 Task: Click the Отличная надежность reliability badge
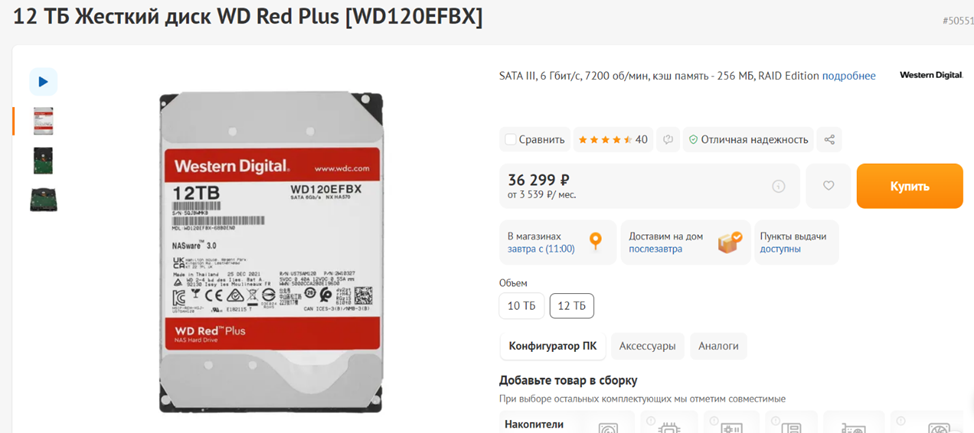[x=749, y=139]
